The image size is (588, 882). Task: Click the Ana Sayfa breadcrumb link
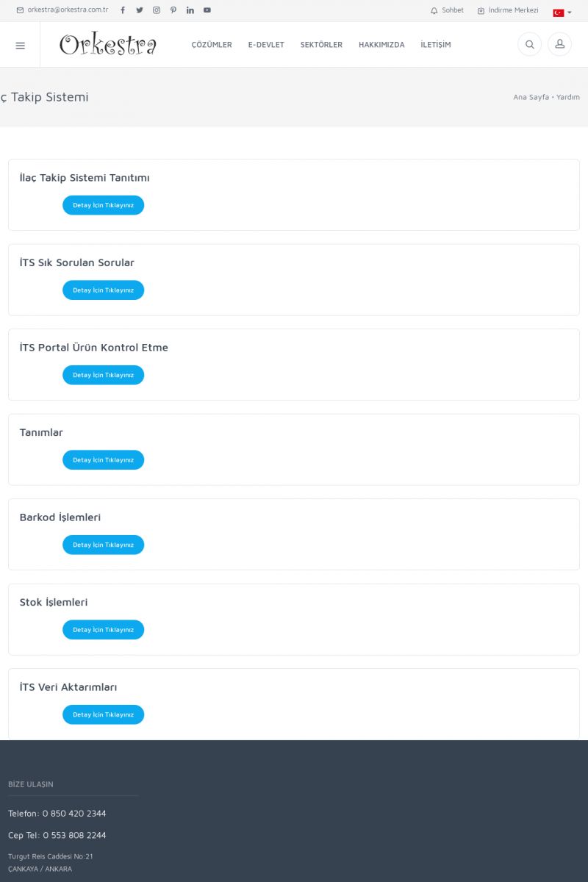tap(531, 97)
